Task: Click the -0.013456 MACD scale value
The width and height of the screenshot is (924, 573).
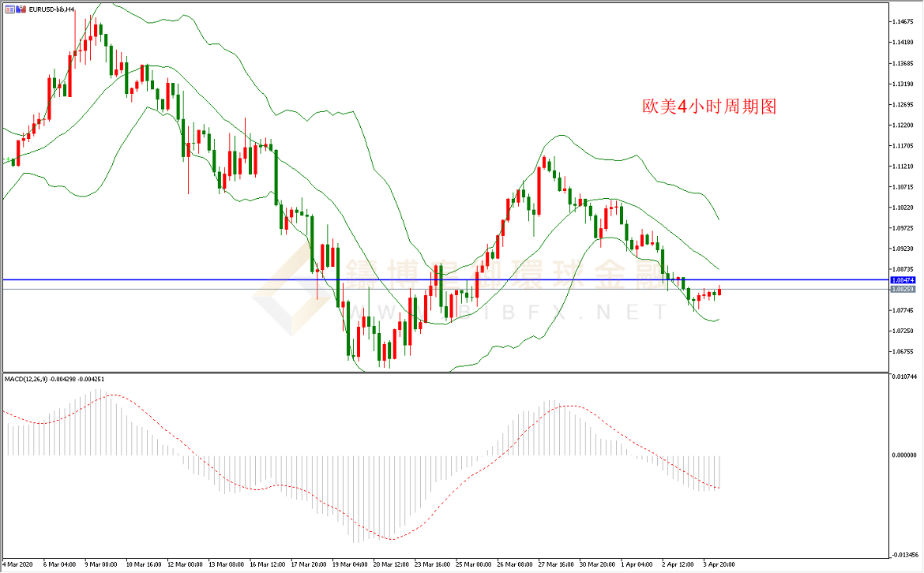Action: 904,554
